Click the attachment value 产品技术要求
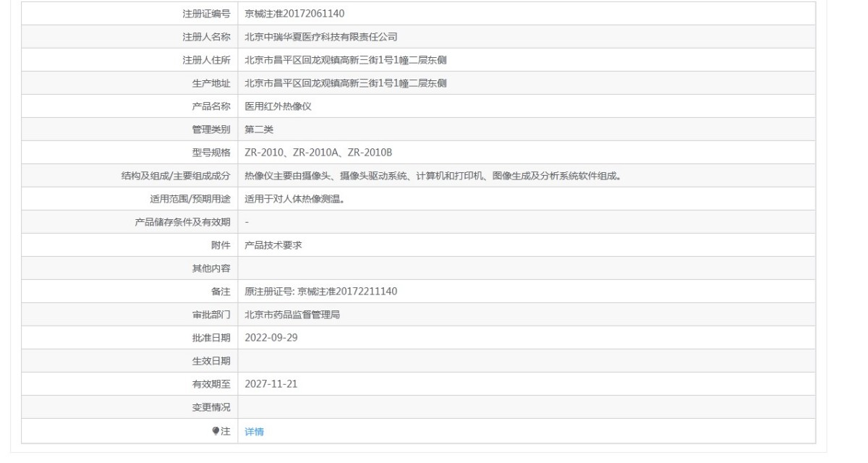868x463 pixels. pyautogui.click(x=273, y=245)
